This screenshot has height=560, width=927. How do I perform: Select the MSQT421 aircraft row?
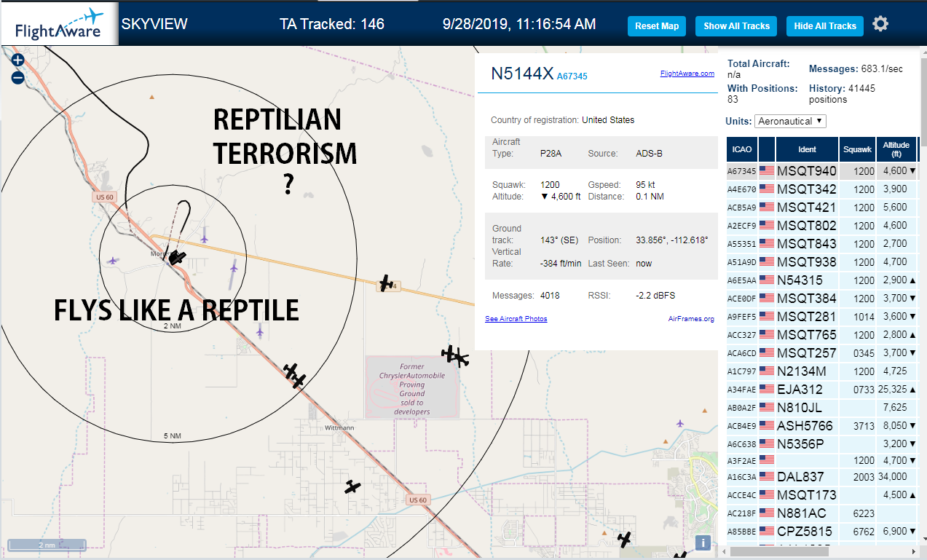pyautogui.click(x=822, y=208)
